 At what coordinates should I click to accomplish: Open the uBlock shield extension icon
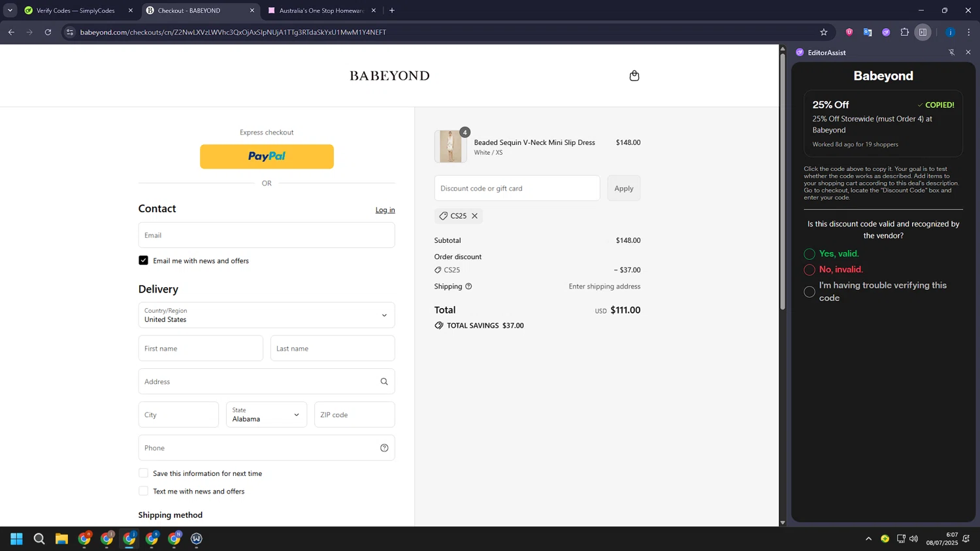point(849,32)
